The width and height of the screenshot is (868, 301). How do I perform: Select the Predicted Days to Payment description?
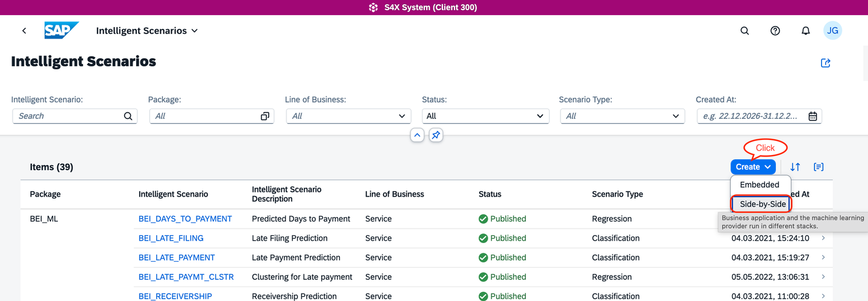pyautogui.click(x=301, y=219)
